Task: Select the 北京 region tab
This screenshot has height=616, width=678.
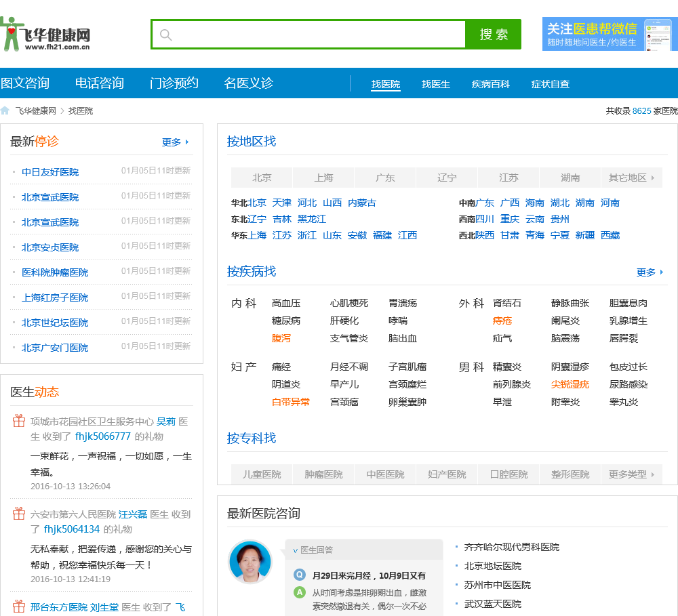Action: click(x=262, y=178)
